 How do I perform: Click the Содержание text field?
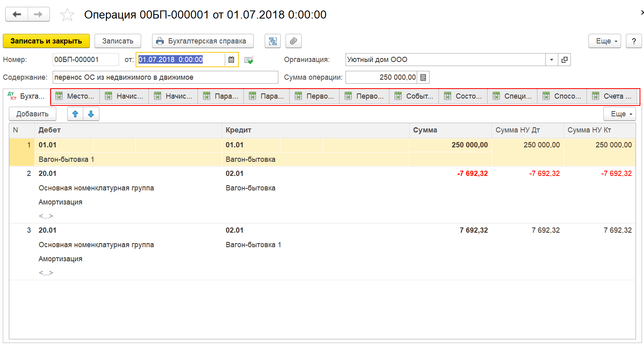165,77
